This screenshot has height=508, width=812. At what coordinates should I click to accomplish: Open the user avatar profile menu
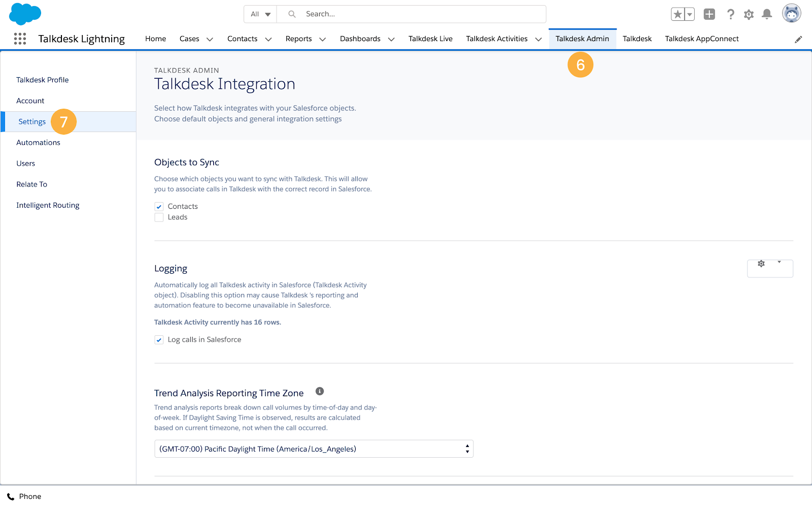pyautogui.click(x=791, y=13)
